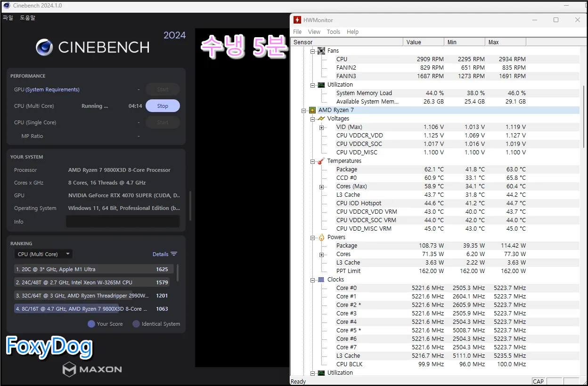
Task: Expand the VID (Max) row
Action: point(321,127)
